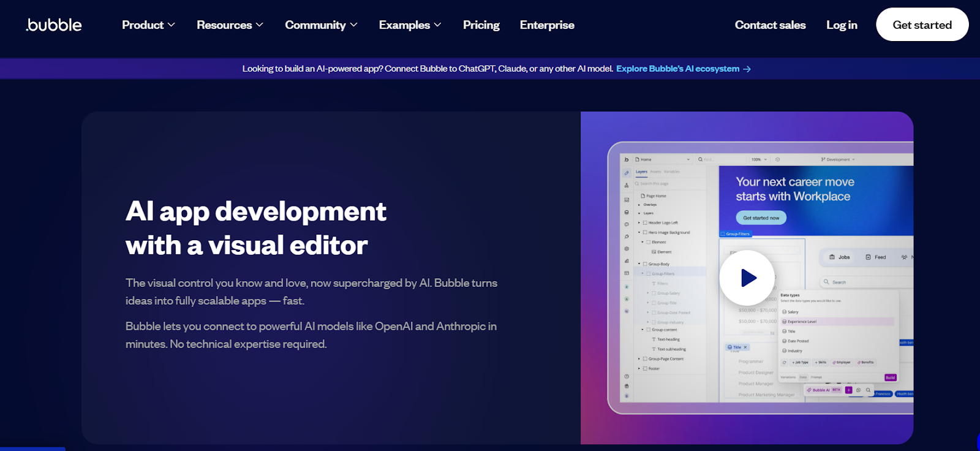The height and width of the screenshot is (451, 980).
Task: Open the 100% zoom dropdown in editor preview
Action: [x=759, y=159]
